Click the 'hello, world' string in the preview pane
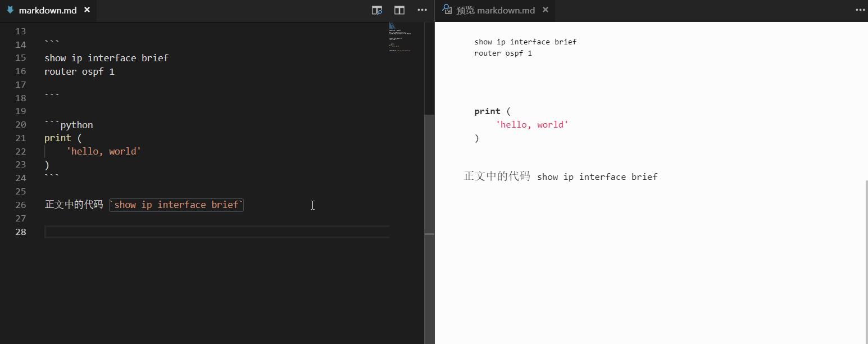The image size is (868, 344). 531,124
